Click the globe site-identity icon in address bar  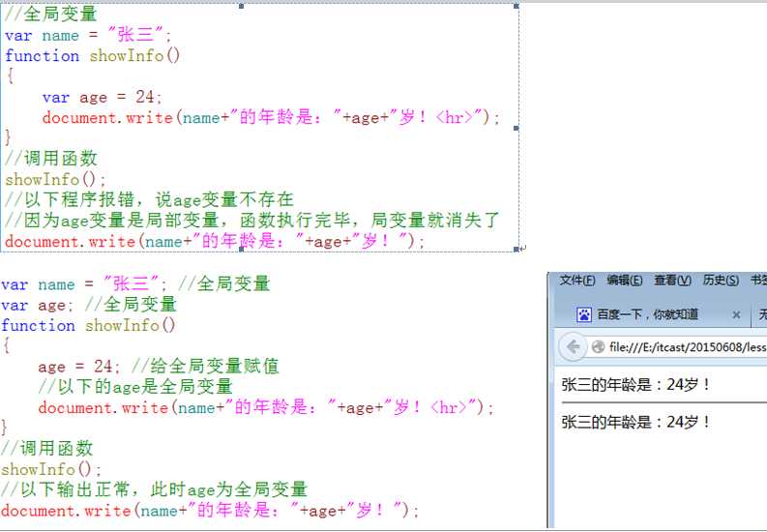coord(598,347)
